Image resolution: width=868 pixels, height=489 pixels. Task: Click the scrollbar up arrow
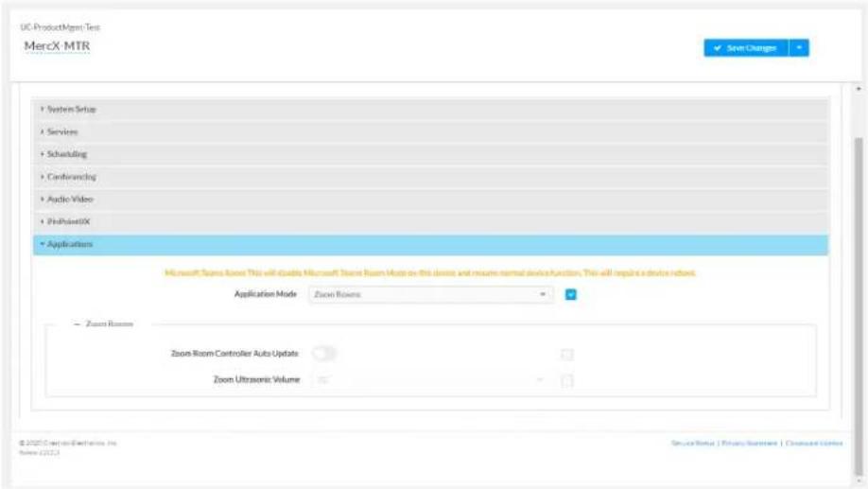pyautogui.click(x=859, y=89)
